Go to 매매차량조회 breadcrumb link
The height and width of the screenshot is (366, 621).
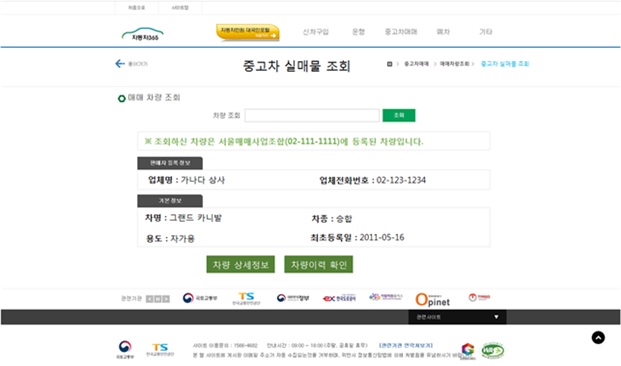[x=454, y=64]
